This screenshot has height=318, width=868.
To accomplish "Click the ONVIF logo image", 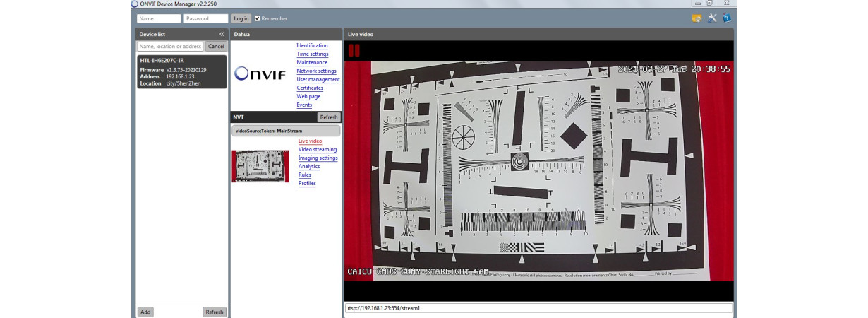I will pyautogui.click(x=260, y=73).
